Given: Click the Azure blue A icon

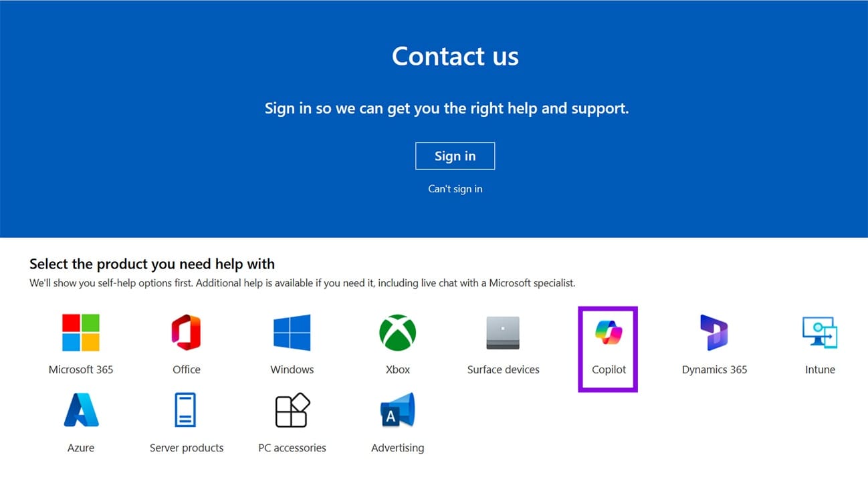Looking at the screenshot, I should tap(81, 410).
